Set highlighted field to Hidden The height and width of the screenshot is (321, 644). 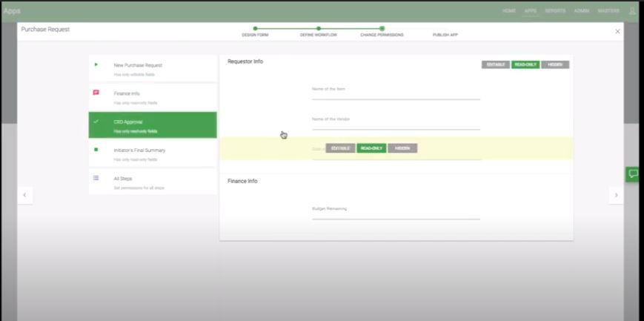click(x=402, y=148)
